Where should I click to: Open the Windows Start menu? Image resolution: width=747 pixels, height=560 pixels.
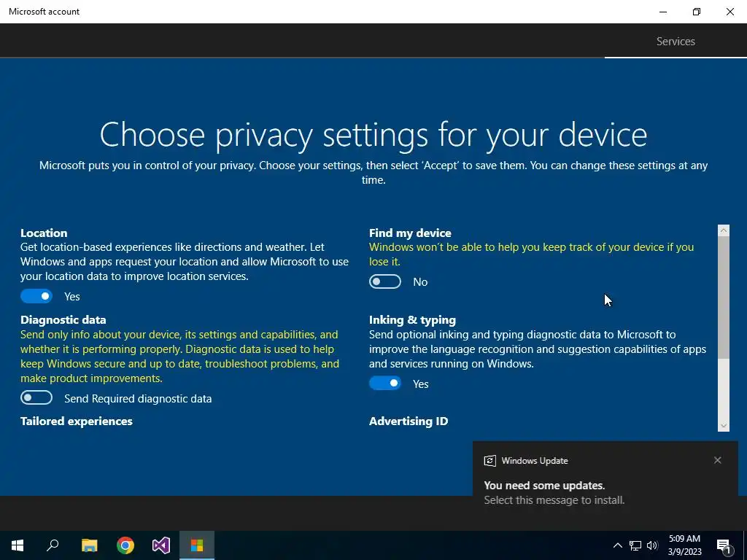18,545
